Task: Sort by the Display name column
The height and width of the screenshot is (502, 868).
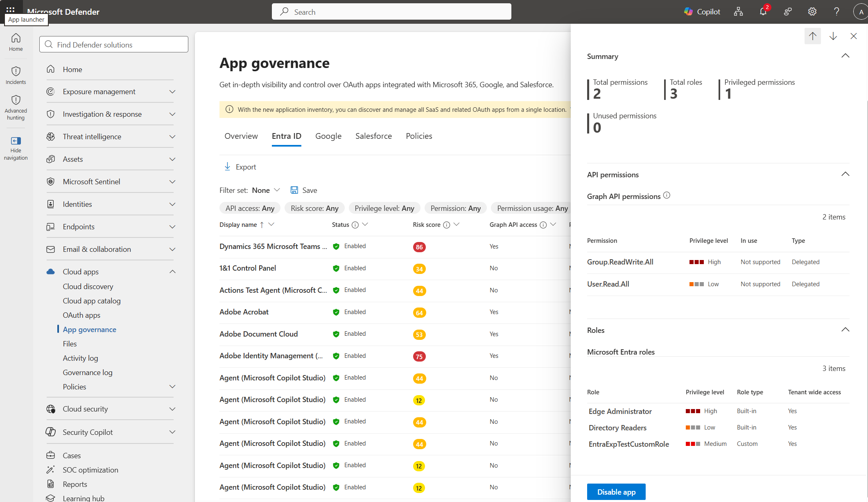Action: 238,225
